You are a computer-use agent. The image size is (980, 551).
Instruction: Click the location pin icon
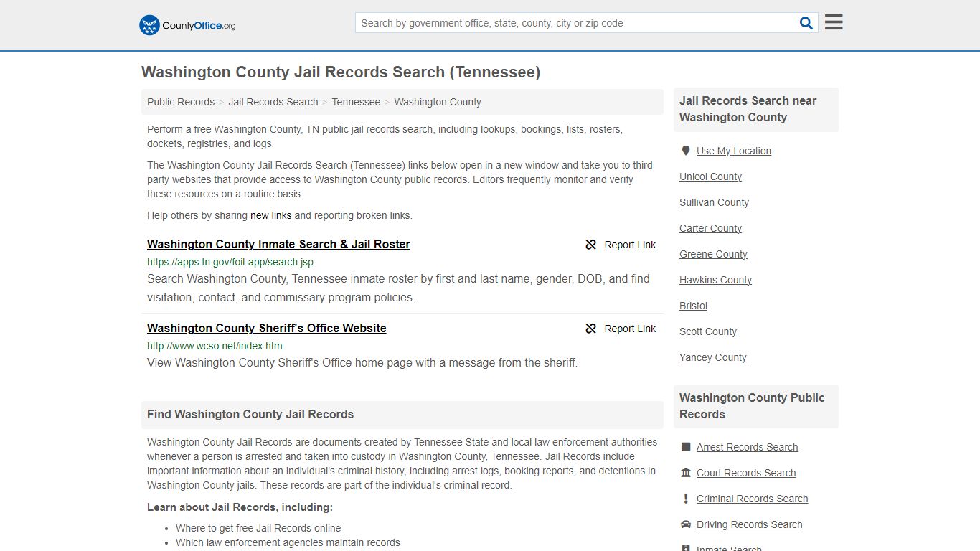pos(686,151)
